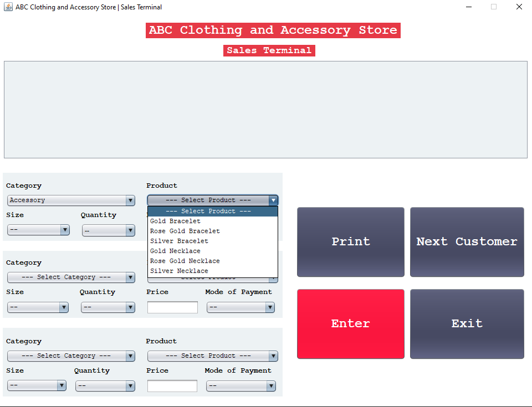The height and width of the screenshot is (407, 532).
Task: Open the third Category dropdown
Action: (x=71, y=356)
